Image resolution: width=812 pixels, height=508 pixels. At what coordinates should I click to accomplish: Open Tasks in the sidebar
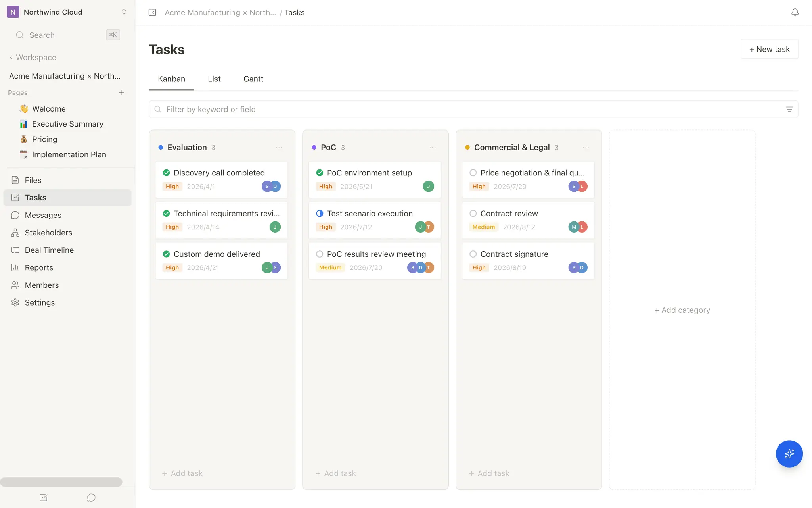point(67,198)
